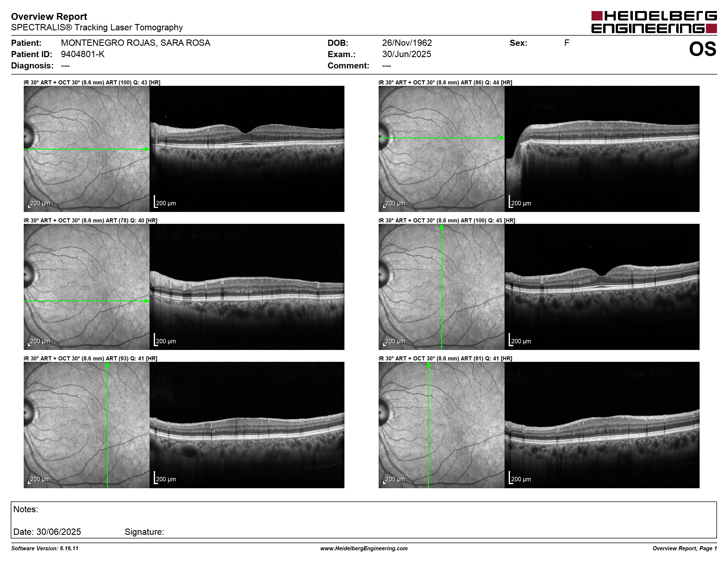Open the ART (93) OCT B-scan image
Viewport: 728px width, 563px height.
(x=247, y=425)
